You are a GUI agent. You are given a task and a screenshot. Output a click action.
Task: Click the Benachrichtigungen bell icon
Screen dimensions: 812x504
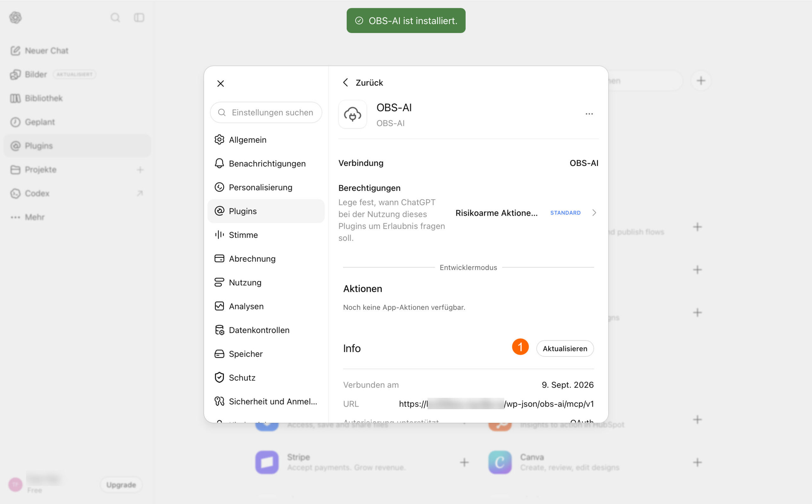(x=219, y=163)
